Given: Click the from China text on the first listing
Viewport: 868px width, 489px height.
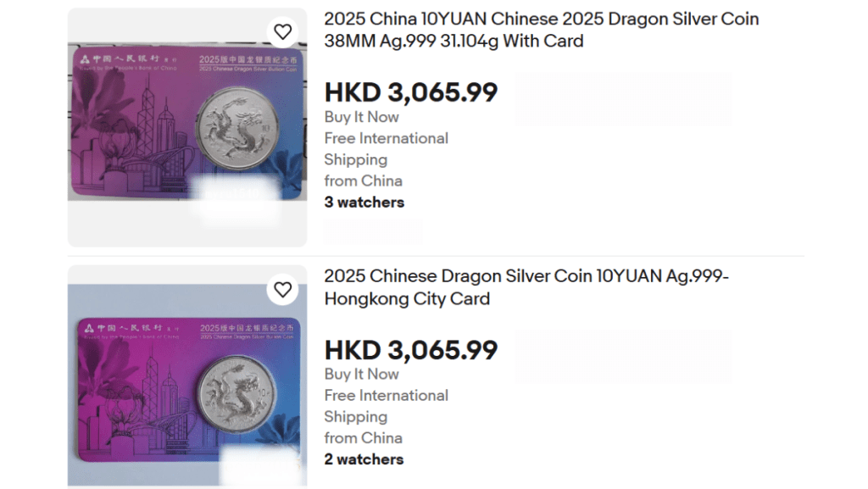Looking at the screenshot, I should (363, 181).
